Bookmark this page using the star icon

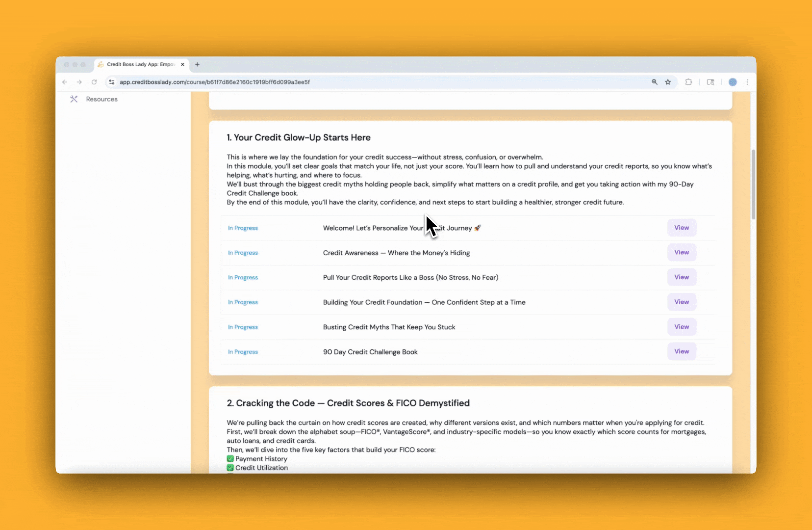[x=667, y=82]
